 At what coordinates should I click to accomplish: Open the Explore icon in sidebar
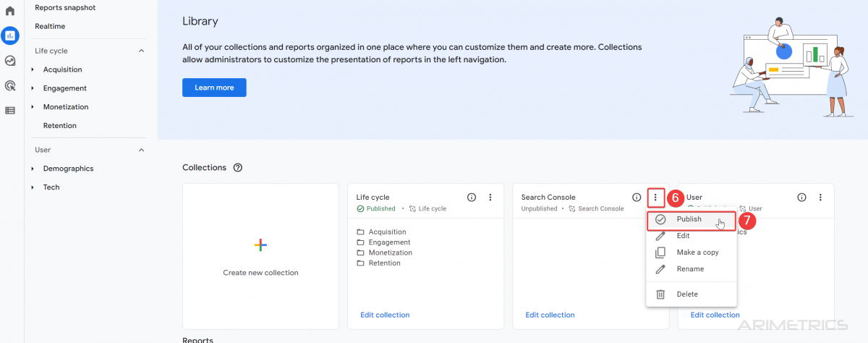pyautogui.click(x=10, y=62)
